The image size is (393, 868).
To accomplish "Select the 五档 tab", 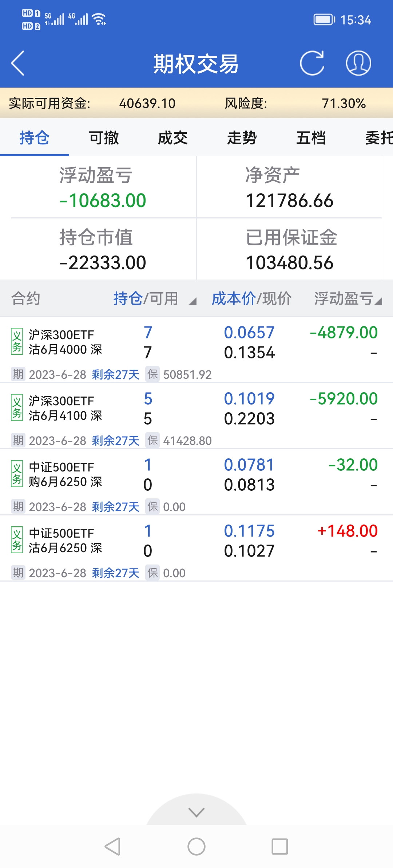I will click(311, 138).
